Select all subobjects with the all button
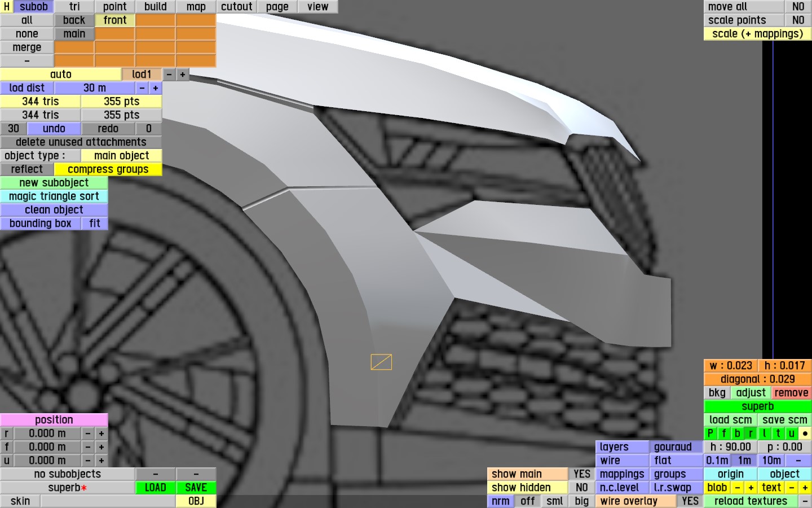 27,20
